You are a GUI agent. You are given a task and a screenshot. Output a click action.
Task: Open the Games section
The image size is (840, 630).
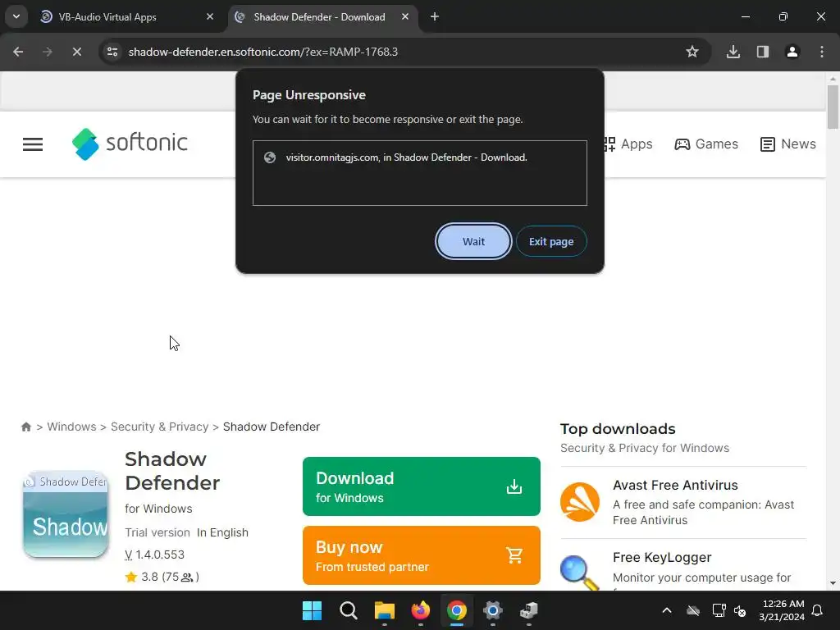[x=706, y=144]
